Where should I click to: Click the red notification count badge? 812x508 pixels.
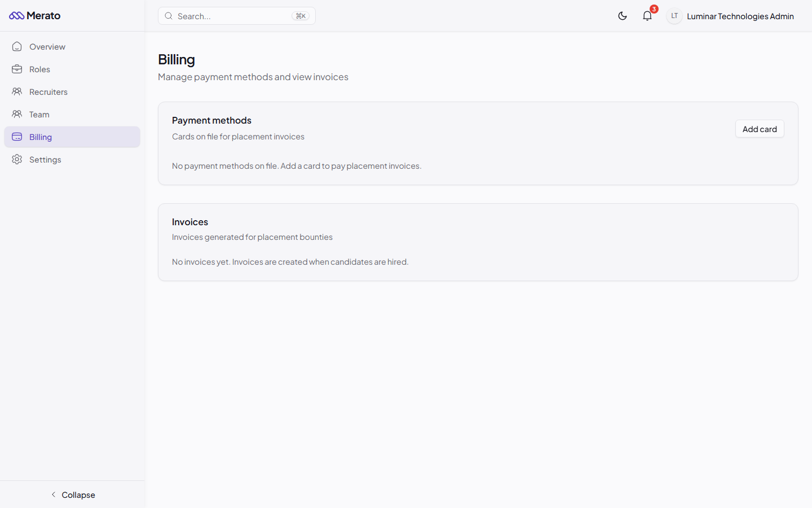(654, 9)
